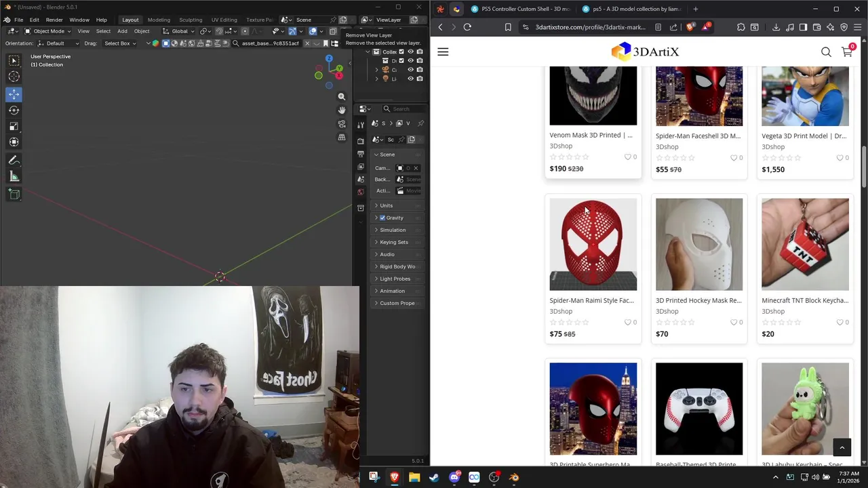Open the Tool properties tab

click(361, 125)
